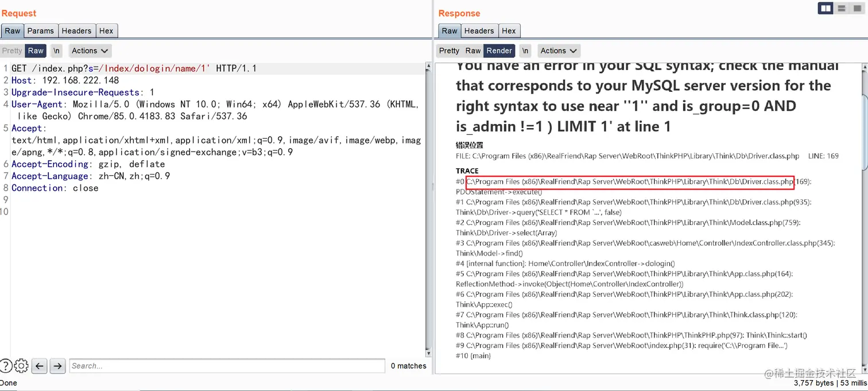
Task: Click the Connection: close header line
Action: [55, 188]
